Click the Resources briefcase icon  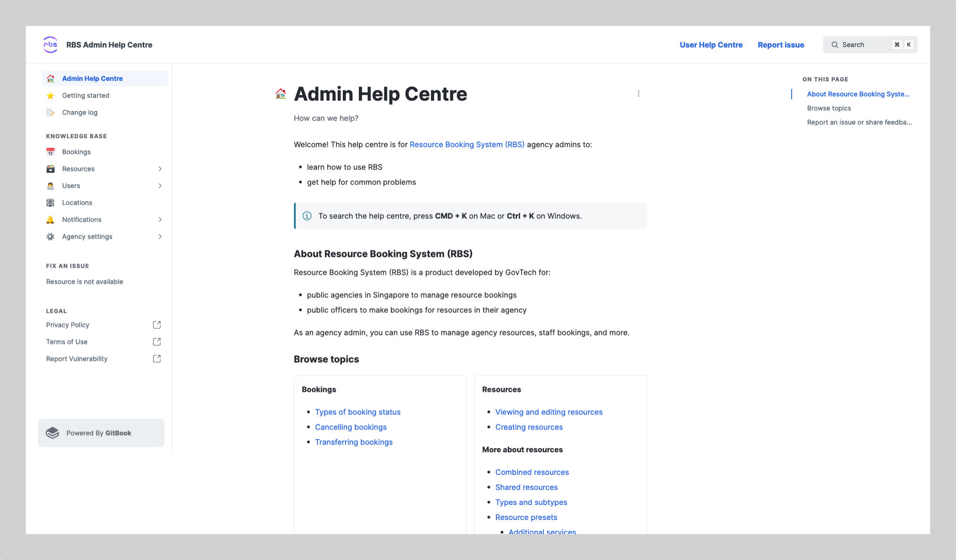pyautogui.click(x=51, y=168)
